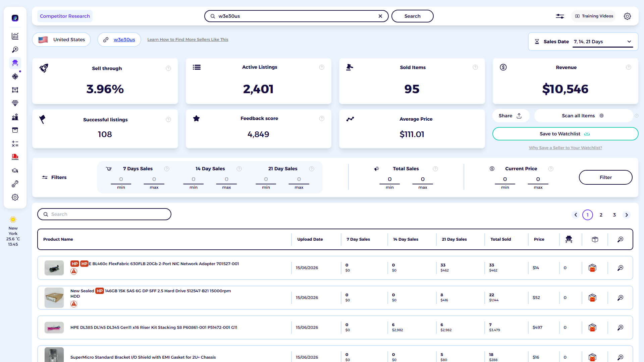
Task: Sort by Price column header
Action: (x=539, y=239)
